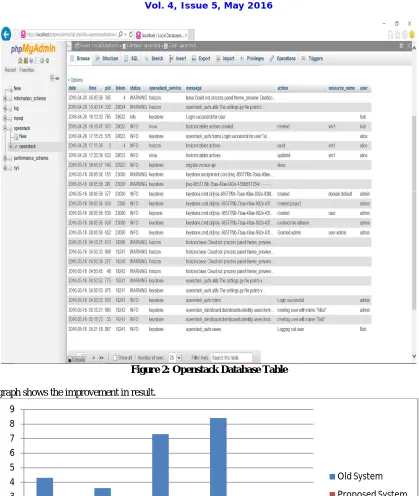Sort by the pid column header
This screenshot has width=419, height=496.
108,88
